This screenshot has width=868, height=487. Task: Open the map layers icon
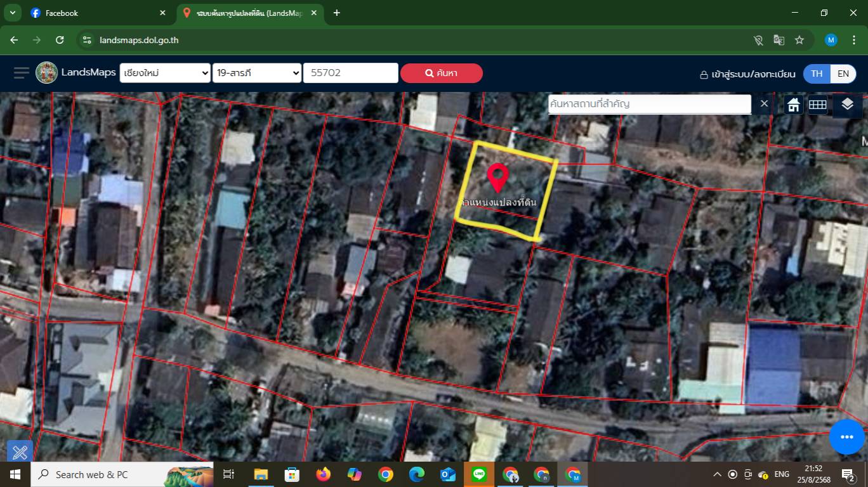coord(847,105)
